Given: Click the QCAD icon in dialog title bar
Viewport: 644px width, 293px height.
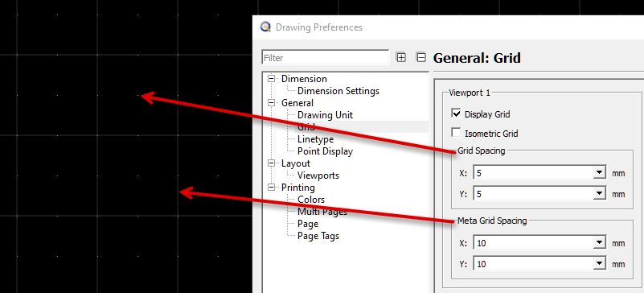Looking at the screenshot, I should (x=266, y=27).
